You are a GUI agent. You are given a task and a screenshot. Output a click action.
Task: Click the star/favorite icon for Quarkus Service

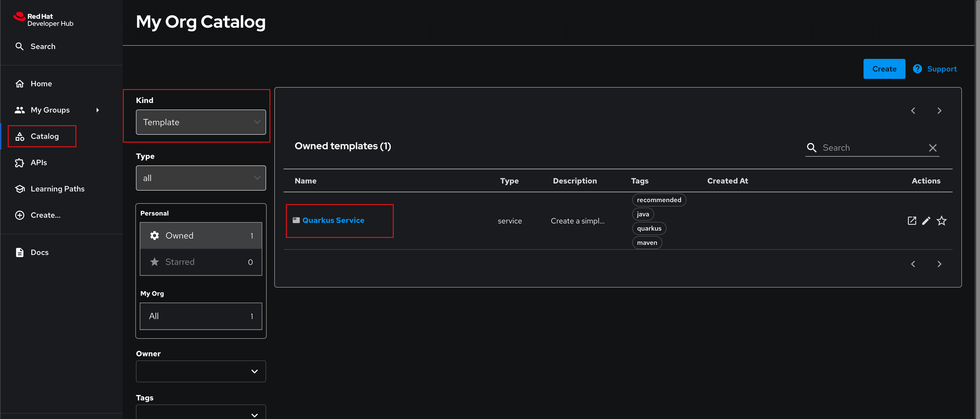tap(941, 220)
